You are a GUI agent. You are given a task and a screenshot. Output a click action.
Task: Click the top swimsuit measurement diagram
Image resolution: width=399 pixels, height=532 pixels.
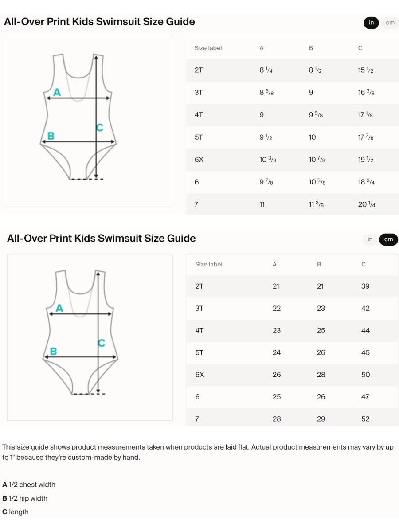tap(88, 122)
